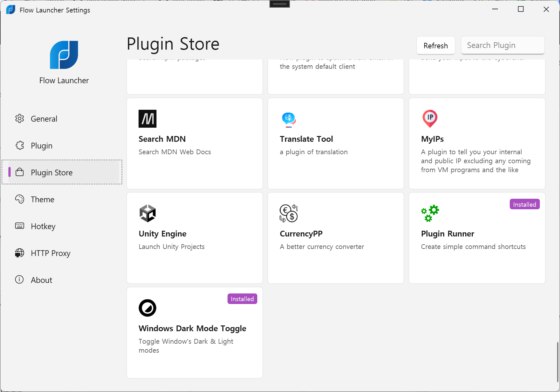The image size is (560, 392).
Task: Click the Windows Dark Mode Toggle icon
Action: pos(148,308)
